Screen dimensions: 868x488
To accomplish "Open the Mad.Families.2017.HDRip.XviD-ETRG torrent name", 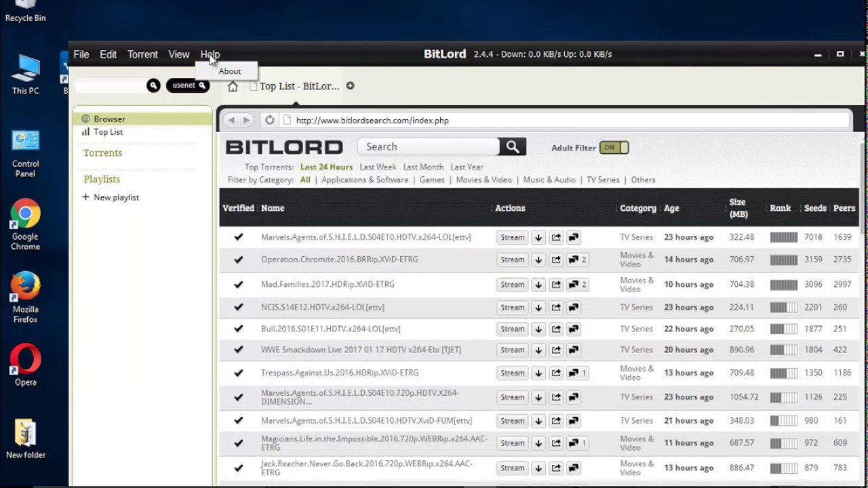I will click(x=328, y=285).
